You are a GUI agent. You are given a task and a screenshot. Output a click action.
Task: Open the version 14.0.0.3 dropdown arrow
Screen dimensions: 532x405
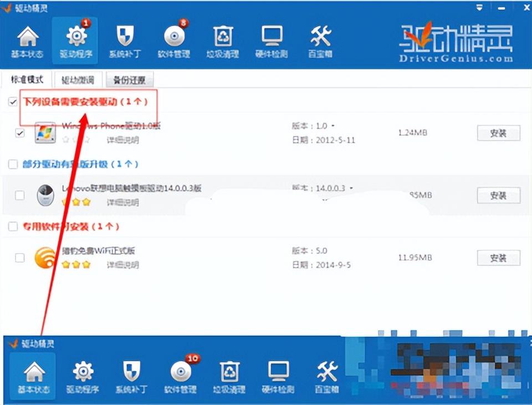(x=351, y=188)
